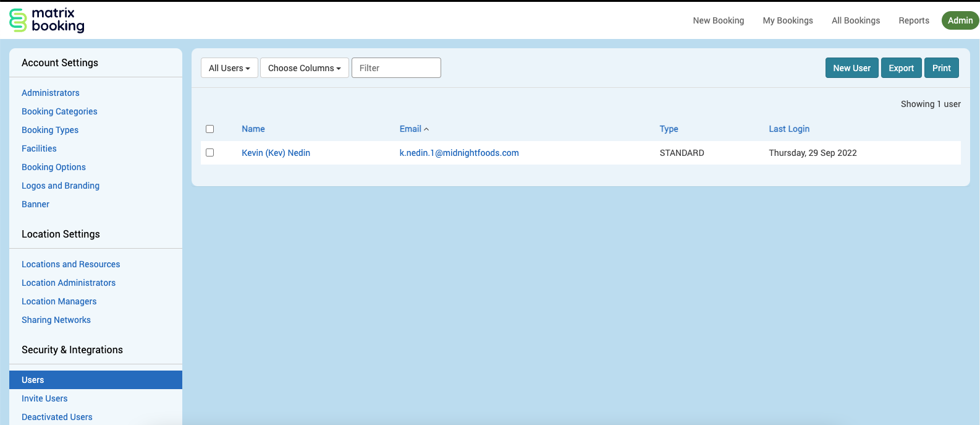Click the Matrix Booking logo

[47, 20]
